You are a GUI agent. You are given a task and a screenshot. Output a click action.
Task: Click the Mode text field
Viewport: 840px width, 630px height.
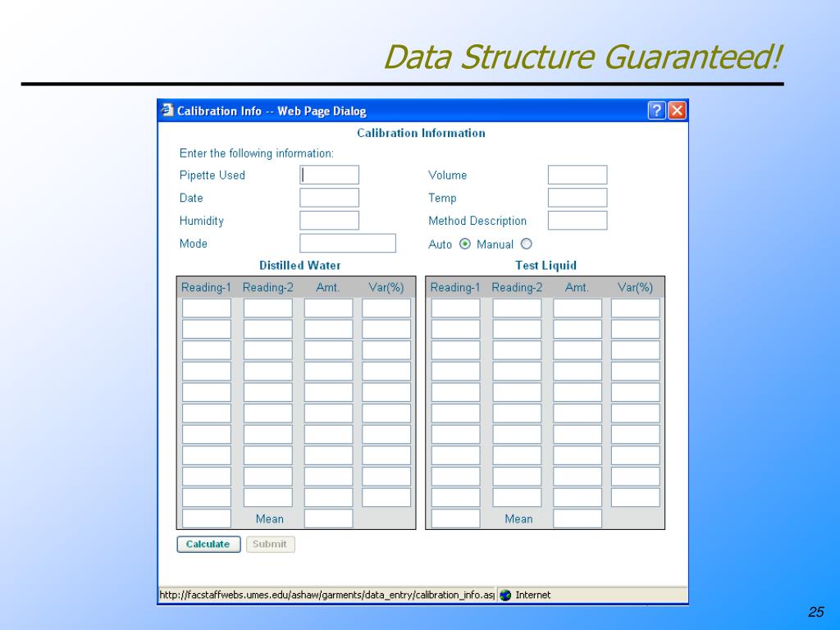(x=348, y=243)
